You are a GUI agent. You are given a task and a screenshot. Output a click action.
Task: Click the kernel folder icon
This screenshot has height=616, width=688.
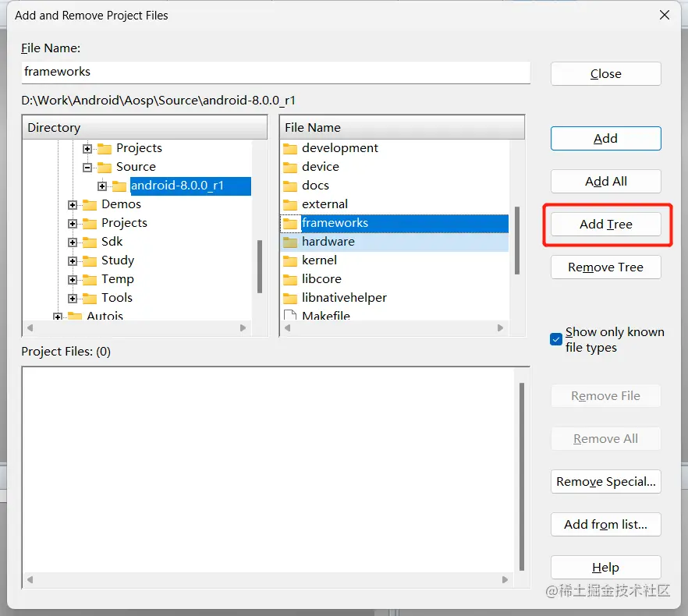pos(290,260)
